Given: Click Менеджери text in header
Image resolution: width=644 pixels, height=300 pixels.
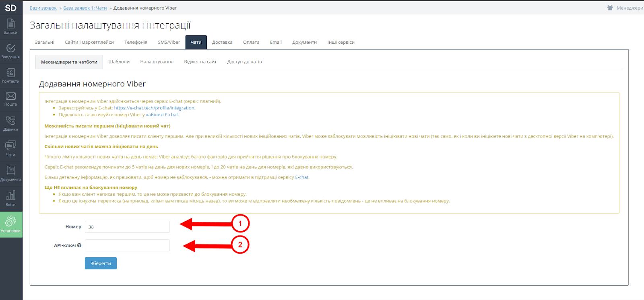Looking at the screenshot, I should tap(630, 8).
